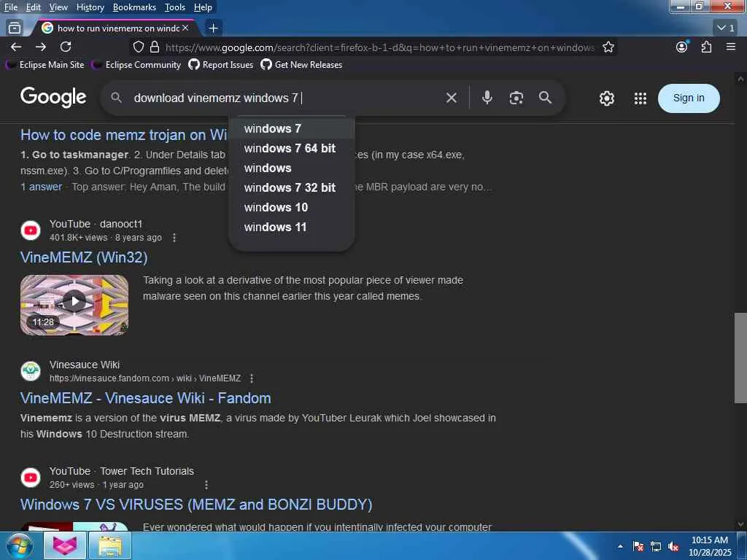Submit search with magnifier button
747x560 pixels.
point(545,98)
